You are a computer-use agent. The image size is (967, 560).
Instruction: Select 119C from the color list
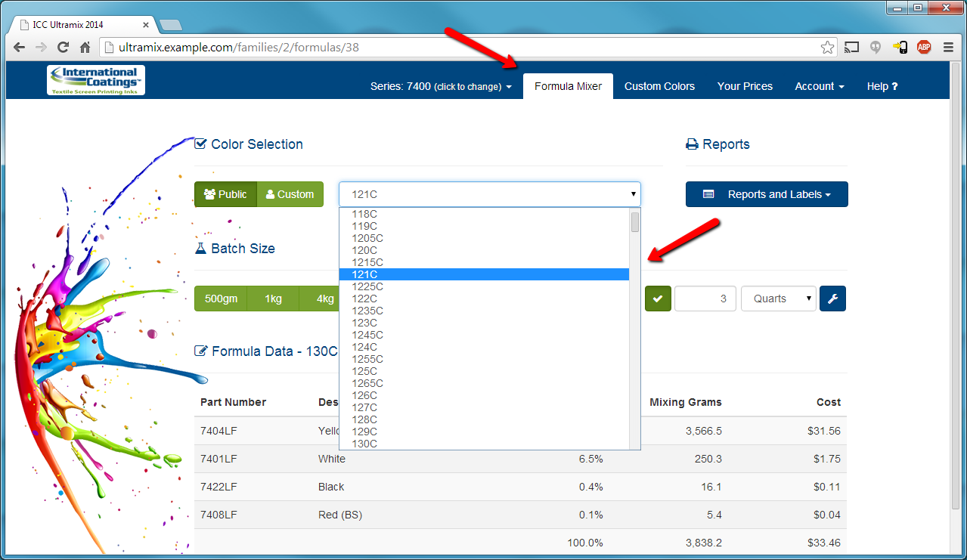484,226
